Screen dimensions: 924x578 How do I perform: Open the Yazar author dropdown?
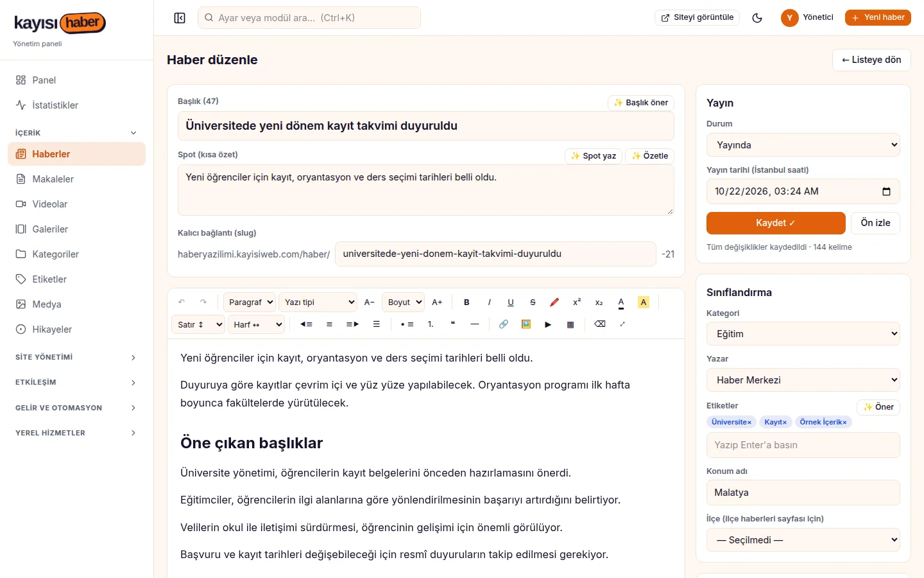[803, 380]
